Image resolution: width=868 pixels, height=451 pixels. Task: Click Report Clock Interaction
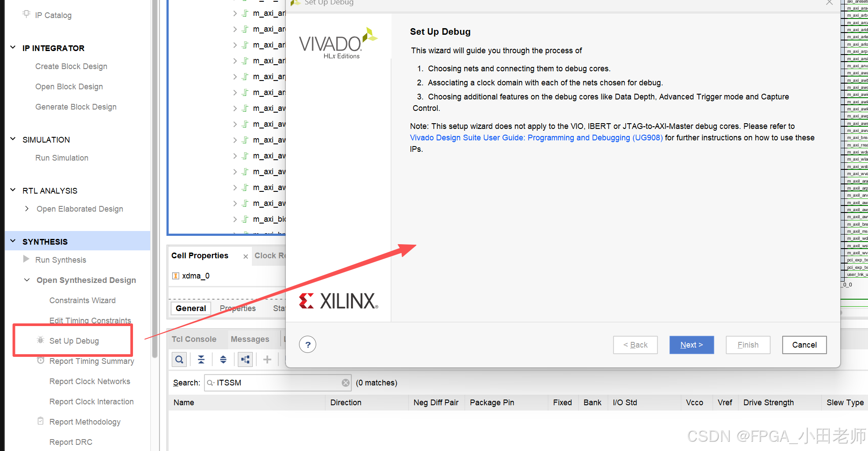click(92, 402)
